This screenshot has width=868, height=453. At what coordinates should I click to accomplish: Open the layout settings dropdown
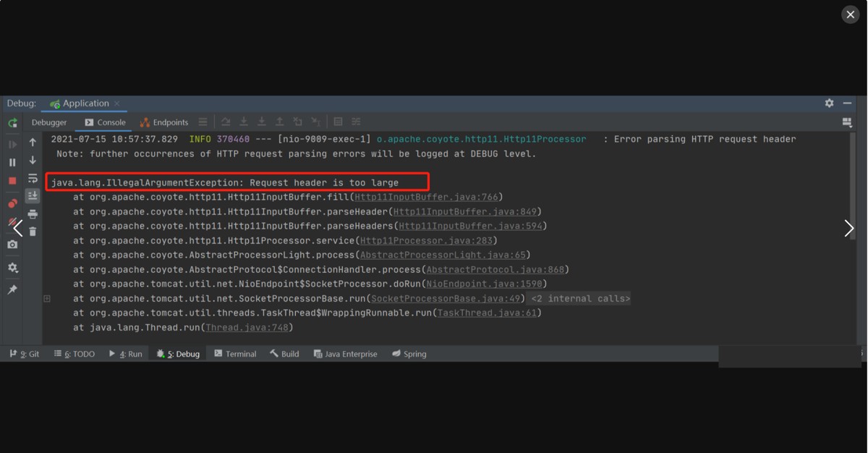pyautogui.click(x=847, y=123)
